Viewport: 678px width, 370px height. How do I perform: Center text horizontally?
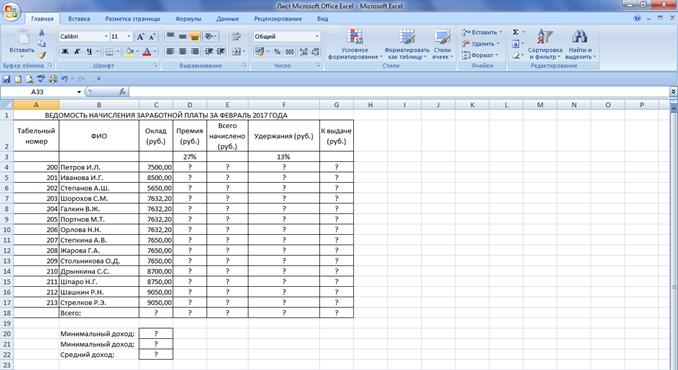coord(182,51)
